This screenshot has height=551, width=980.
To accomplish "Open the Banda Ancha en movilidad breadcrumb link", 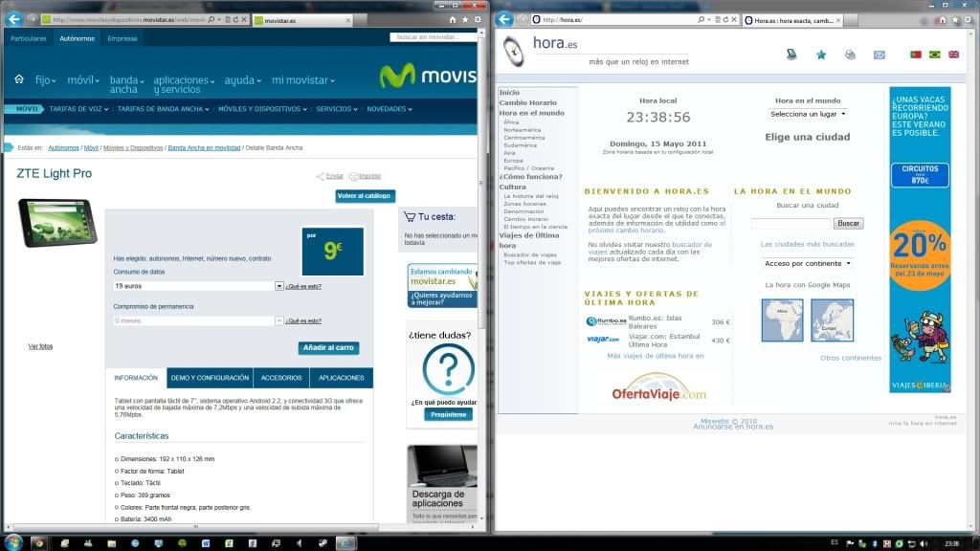I will coord(204,148).
